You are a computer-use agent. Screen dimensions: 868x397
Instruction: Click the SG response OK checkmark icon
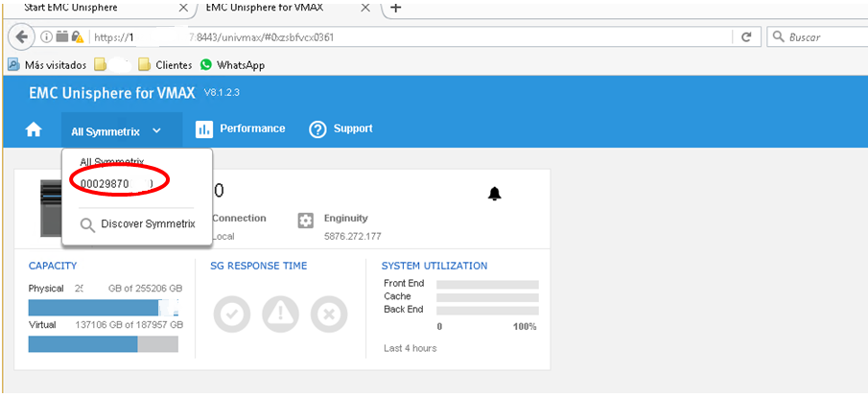(x=232, y=315)
